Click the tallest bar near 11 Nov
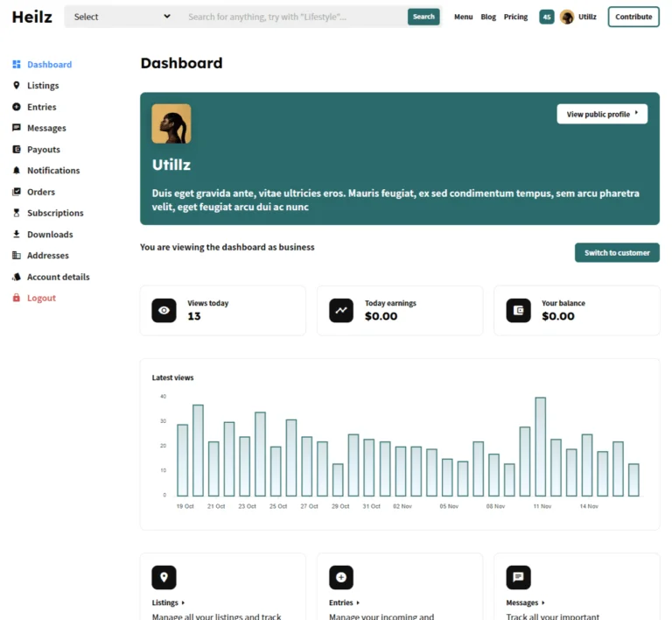The width and height of the screenshot is (672, 620). (541, 447)
